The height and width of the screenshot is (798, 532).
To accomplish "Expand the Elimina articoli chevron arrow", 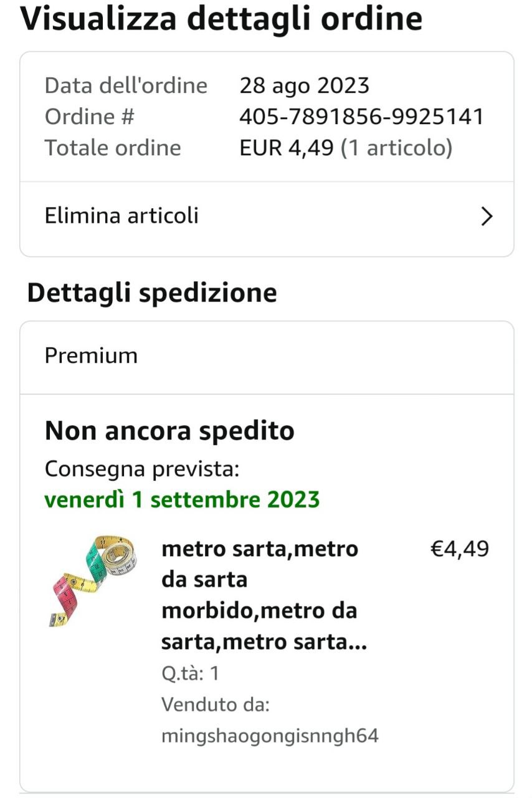I will tap(487, 216).
